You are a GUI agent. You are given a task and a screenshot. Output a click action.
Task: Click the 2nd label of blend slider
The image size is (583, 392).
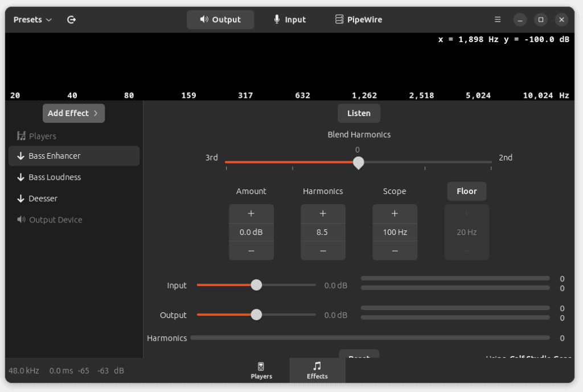click(506, 158)
